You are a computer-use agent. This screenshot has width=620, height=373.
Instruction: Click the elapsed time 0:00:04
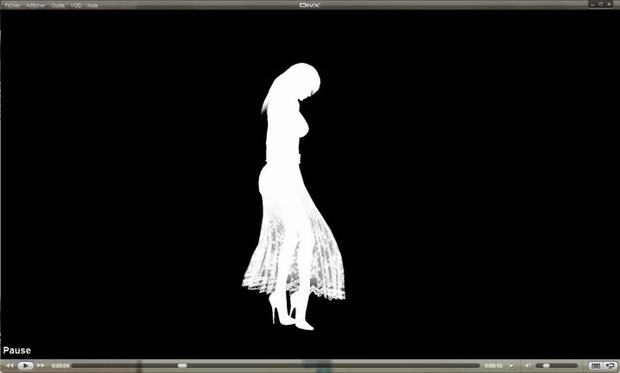(x=60, y=366)
